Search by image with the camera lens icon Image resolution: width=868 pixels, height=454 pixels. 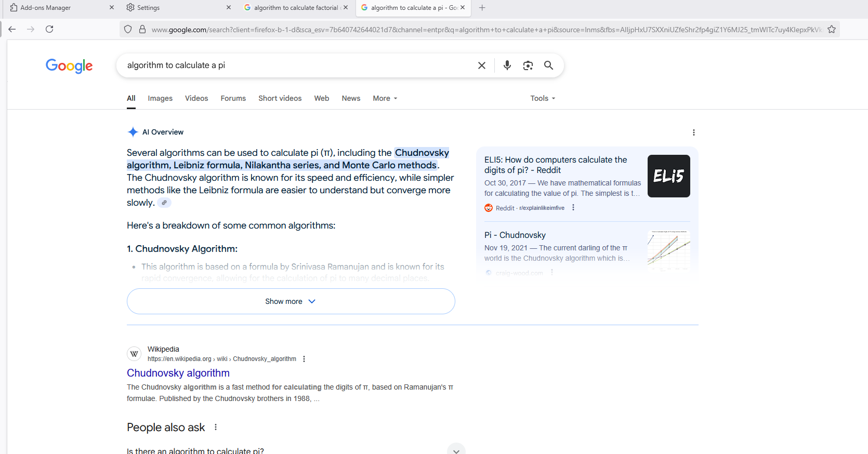pos(528,65)
